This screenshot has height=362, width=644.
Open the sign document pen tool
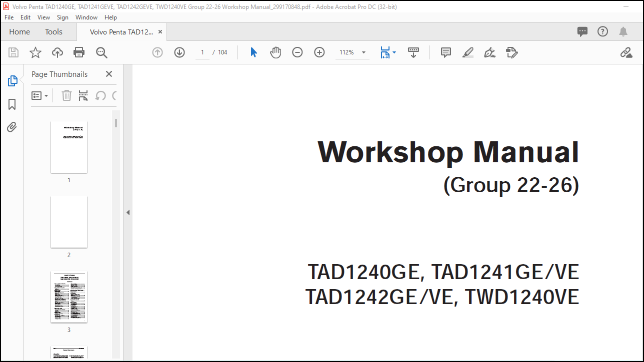coord(490,52)
